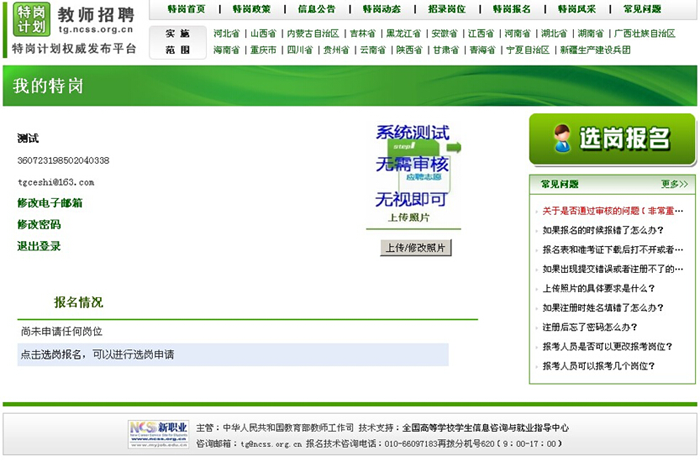Viewport: 700px width, 461px height.
Task: Open the 特岗政策 navigation item
Action: (252, 9)
